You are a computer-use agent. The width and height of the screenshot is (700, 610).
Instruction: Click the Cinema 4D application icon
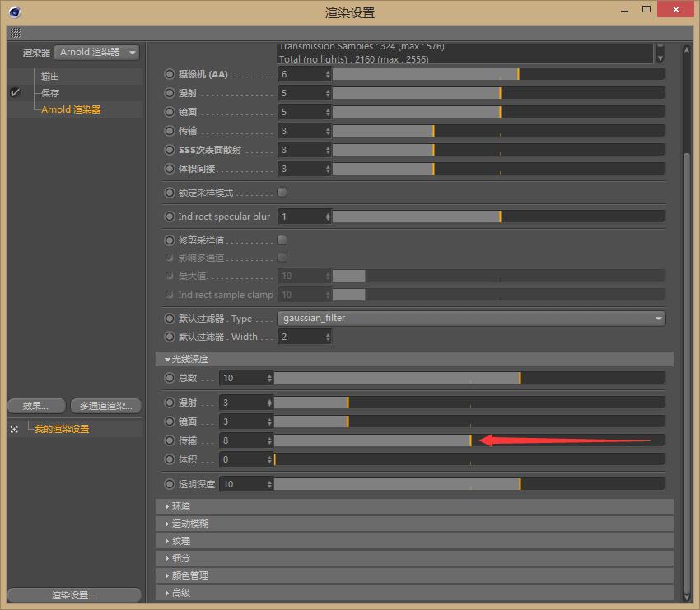point(14,12)
